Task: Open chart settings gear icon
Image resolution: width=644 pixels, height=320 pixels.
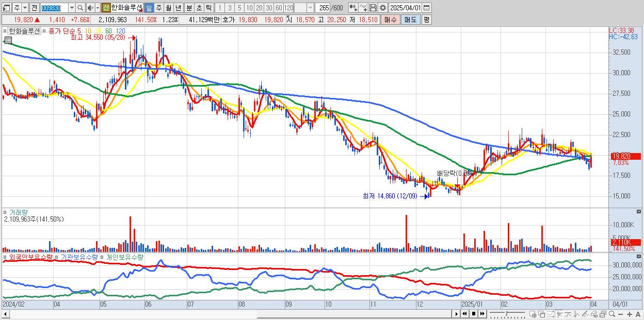Action: pyautogui.click(x=383, y=8)
